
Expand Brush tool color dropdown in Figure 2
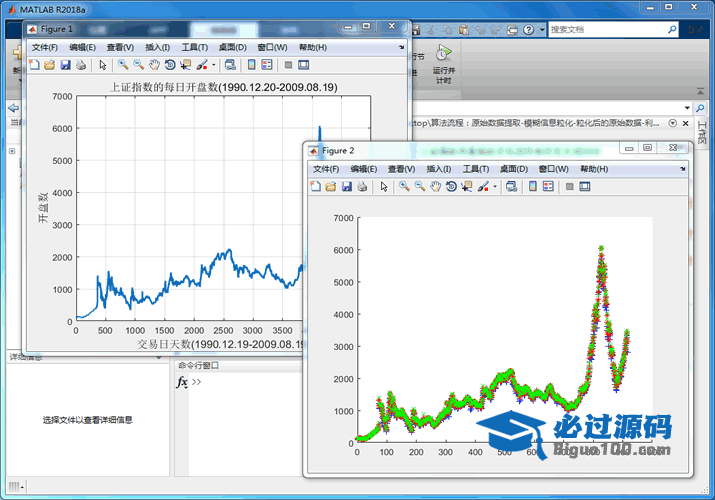[x=494, y=187]
